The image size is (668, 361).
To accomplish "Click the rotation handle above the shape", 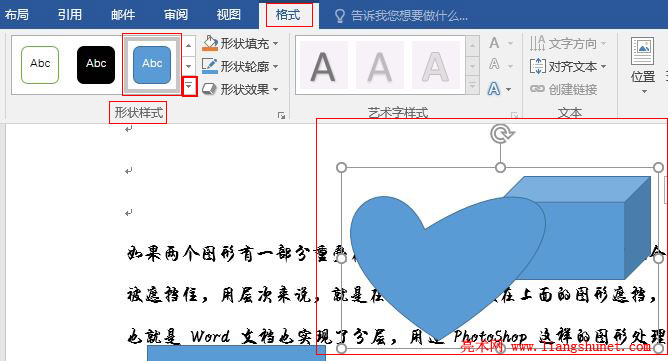I will click(x=501, y=134).
